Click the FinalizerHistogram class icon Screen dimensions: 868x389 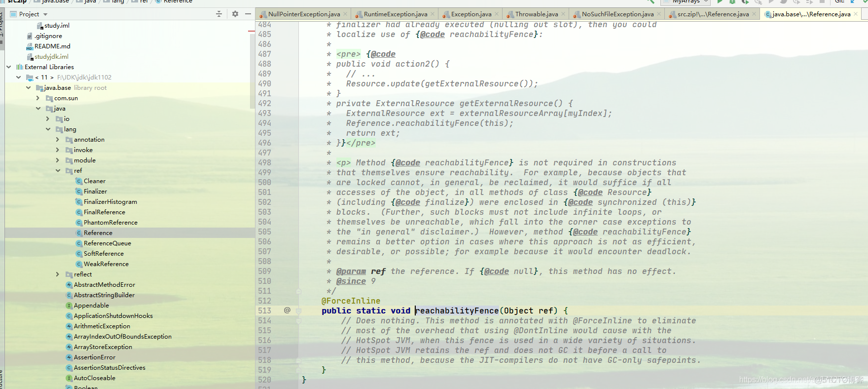pyautogui.click(x=79, y=202)
